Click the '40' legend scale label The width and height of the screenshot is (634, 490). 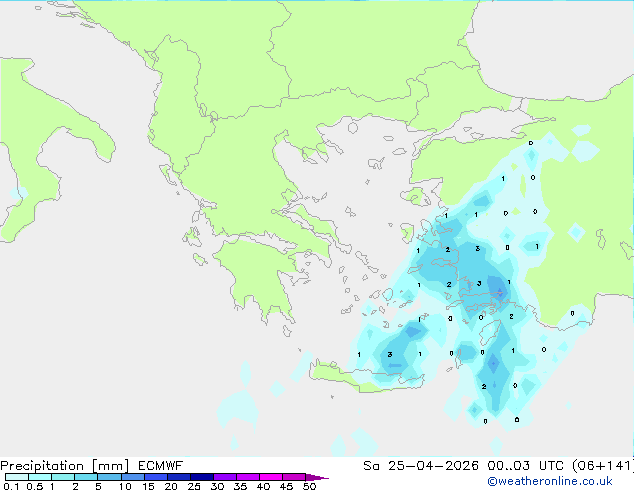(263, 486)
